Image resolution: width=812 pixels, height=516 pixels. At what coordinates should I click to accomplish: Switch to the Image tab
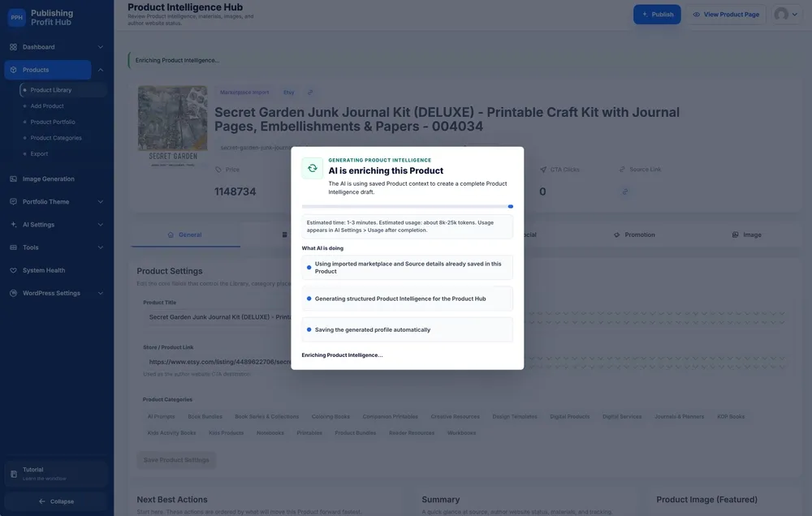click(x=747, y=235)
